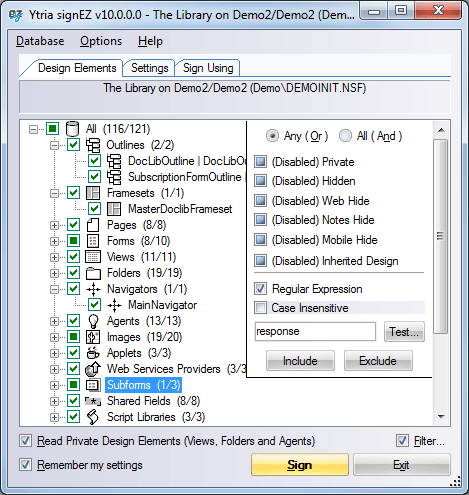The image size is (469, 495).
Task: Expand the Agents tree node
Action: [x=54, y=321]
